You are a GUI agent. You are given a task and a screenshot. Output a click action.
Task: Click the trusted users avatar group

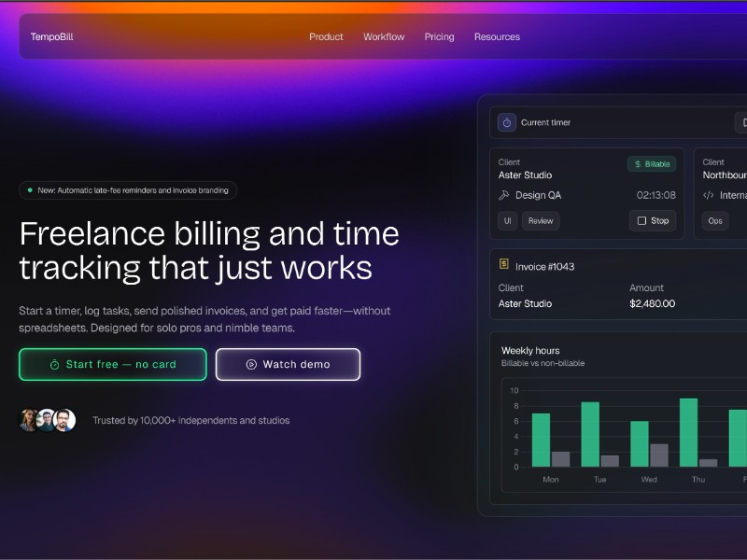[47, 420]
